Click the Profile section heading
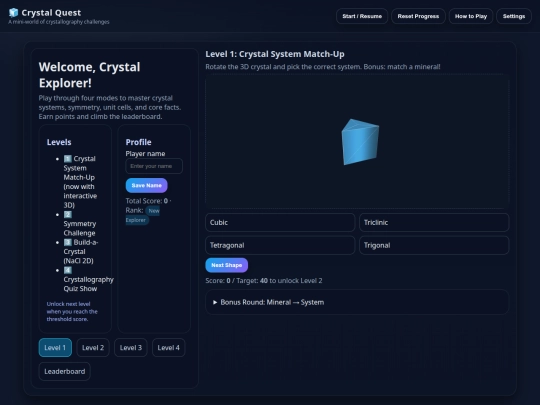540x405 pixels. 138,142
